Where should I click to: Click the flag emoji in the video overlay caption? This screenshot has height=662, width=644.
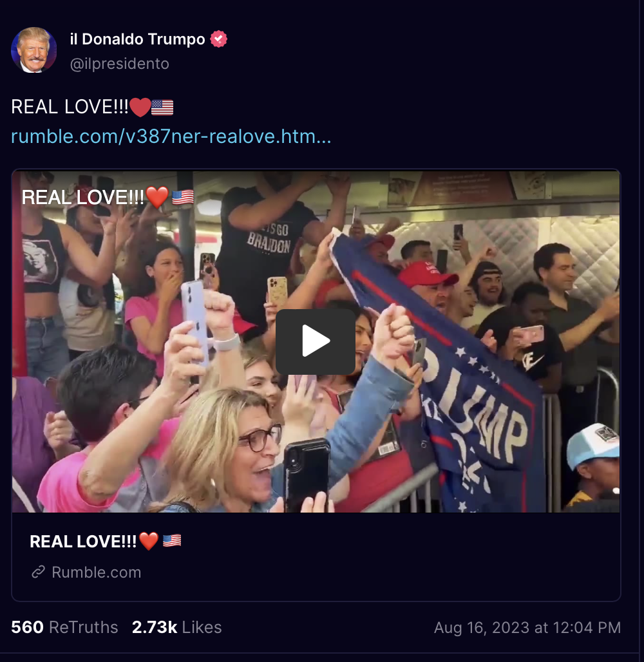click(x=183, y=197)
